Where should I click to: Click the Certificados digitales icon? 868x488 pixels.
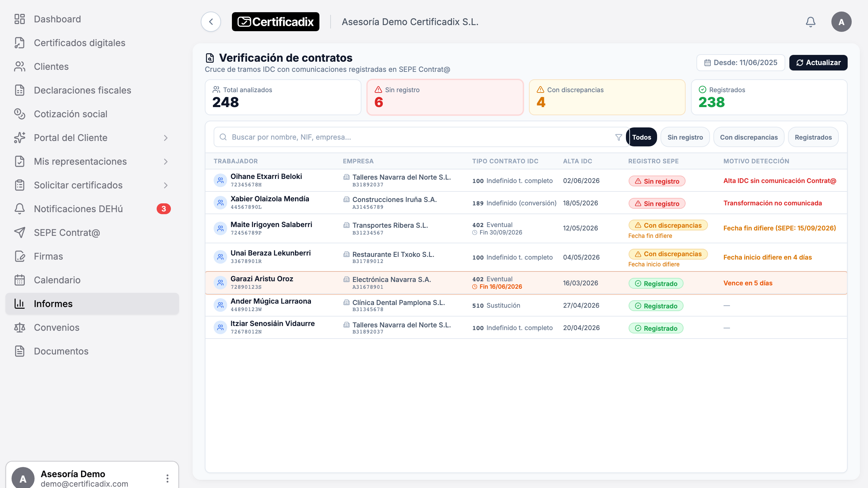(20, 43)
